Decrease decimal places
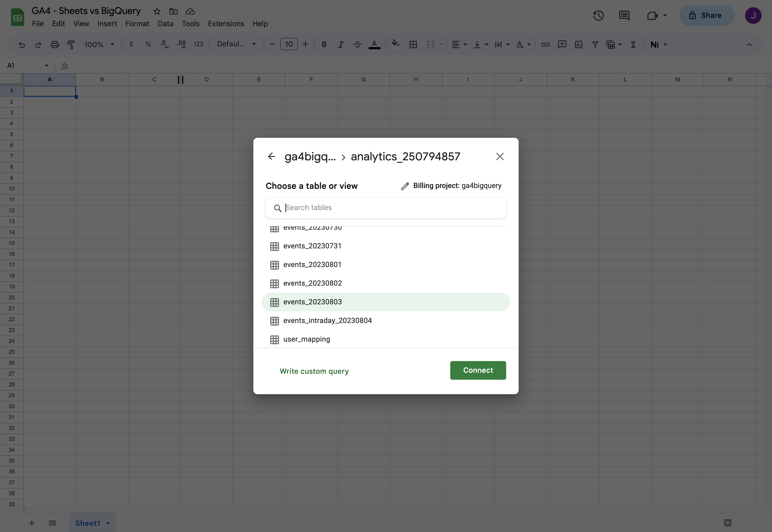The width and height of the screenshot is (772, 532). (164, 44)
